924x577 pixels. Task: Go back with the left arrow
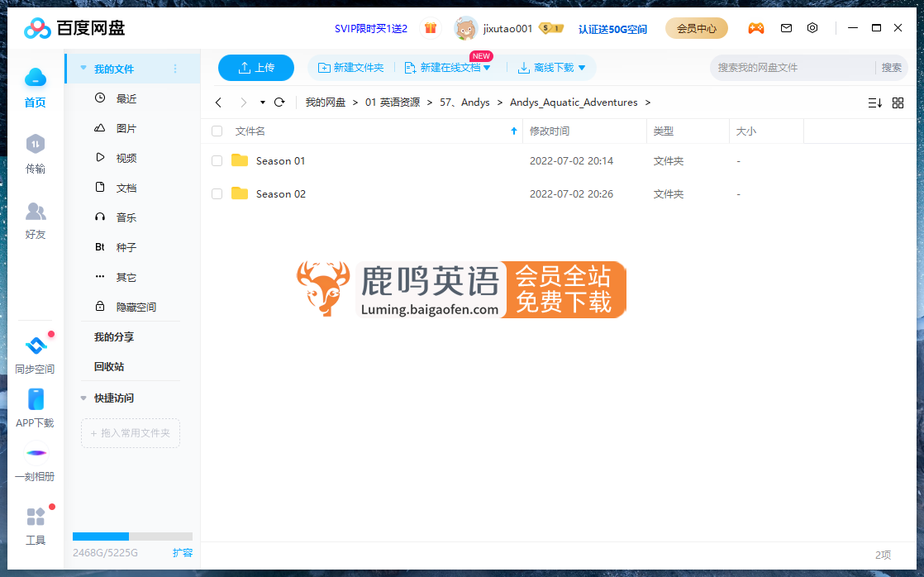[x=219, y=103]
